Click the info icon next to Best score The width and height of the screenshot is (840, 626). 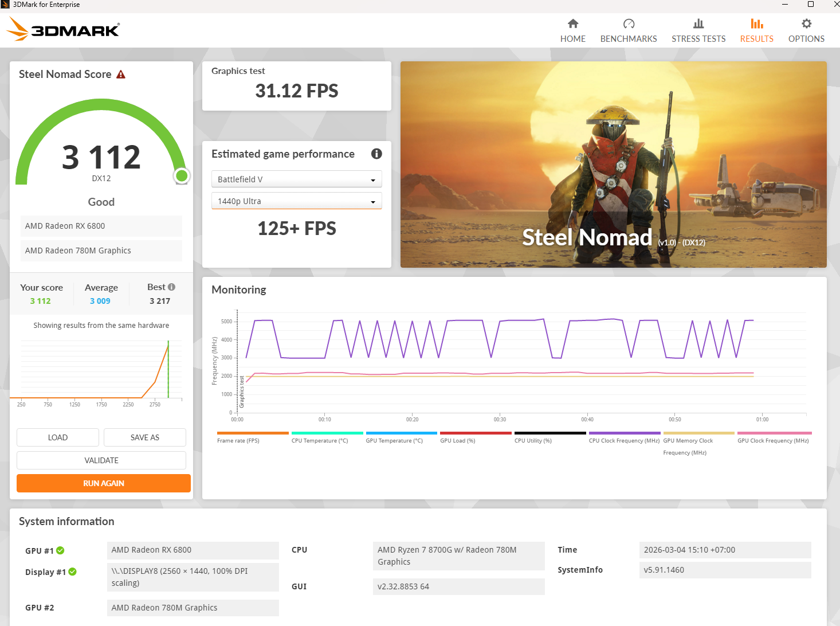point(172,286)
